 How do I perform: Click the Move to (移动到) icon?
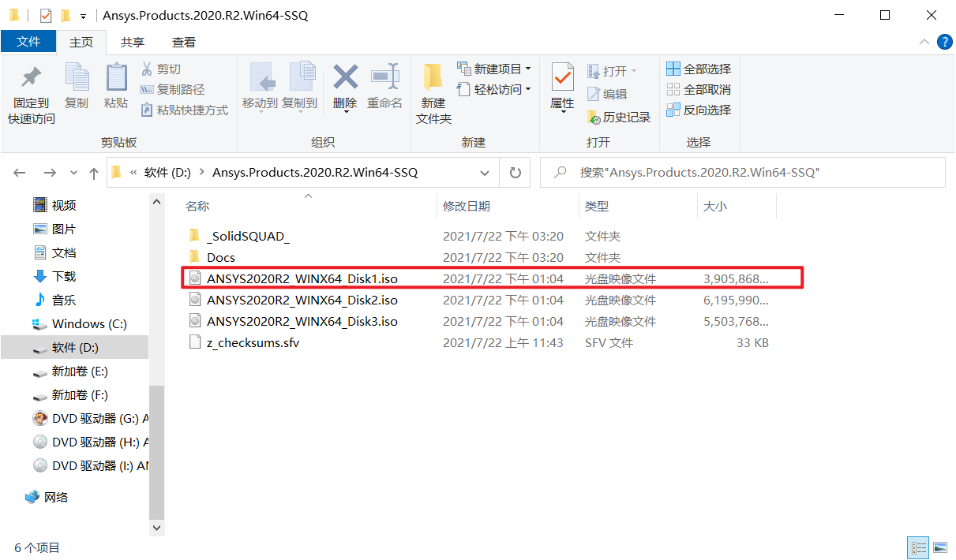pyautogui.click(x=261, y=77)
